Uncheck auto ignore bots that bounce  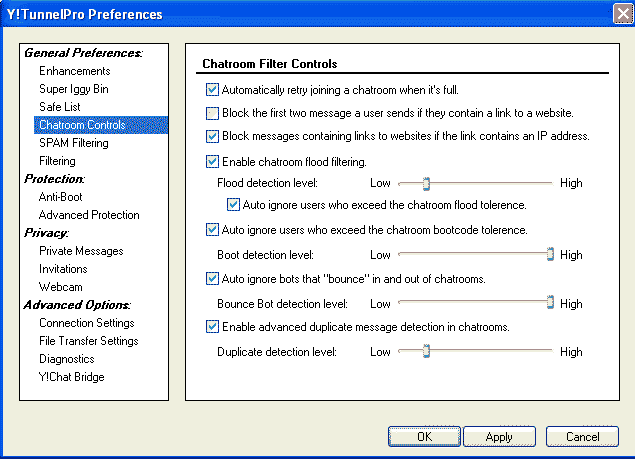click(212, 279)
